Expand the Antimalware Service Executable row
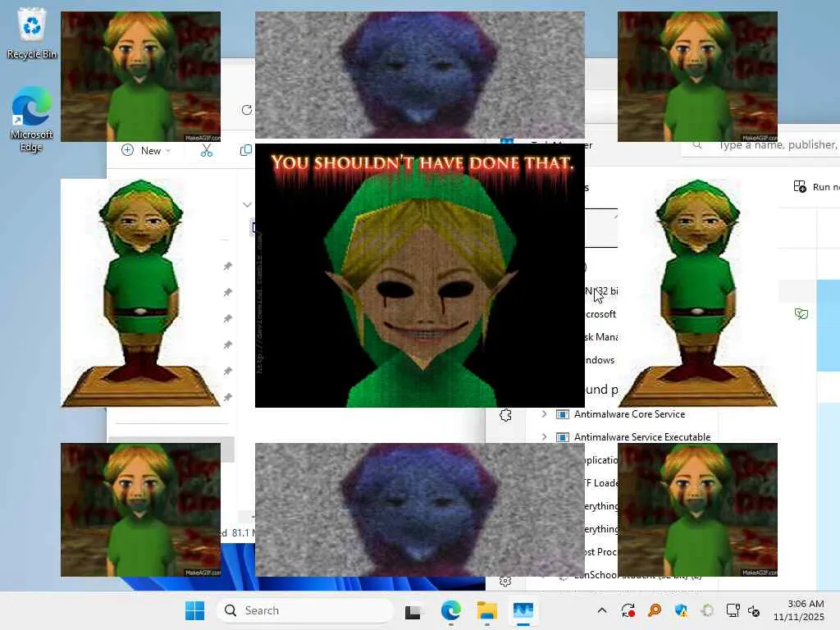Image resolution: width=840 pixels, height=630 pixels. pyautogui.click(x=544, y=436)
